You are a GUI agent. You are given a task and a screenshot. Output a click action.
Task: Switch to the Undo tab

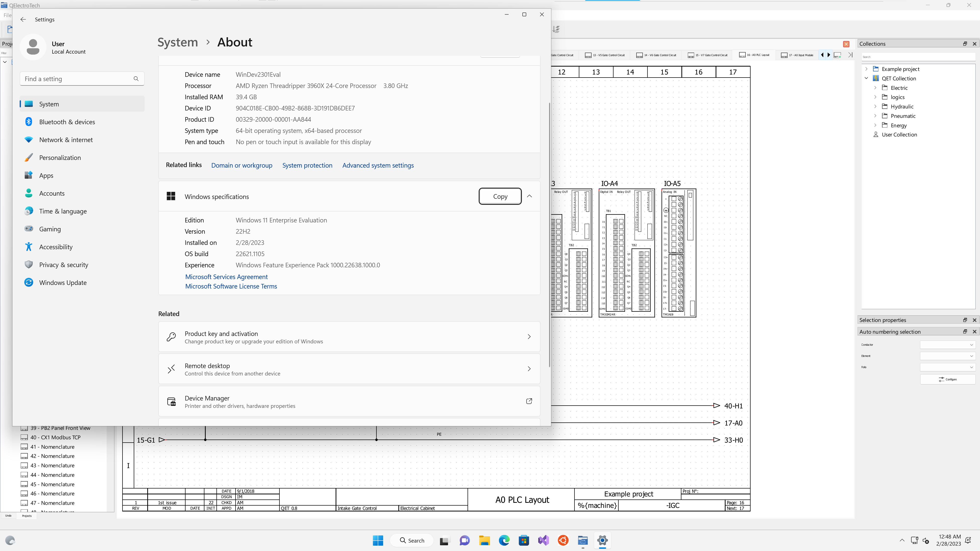8,516
